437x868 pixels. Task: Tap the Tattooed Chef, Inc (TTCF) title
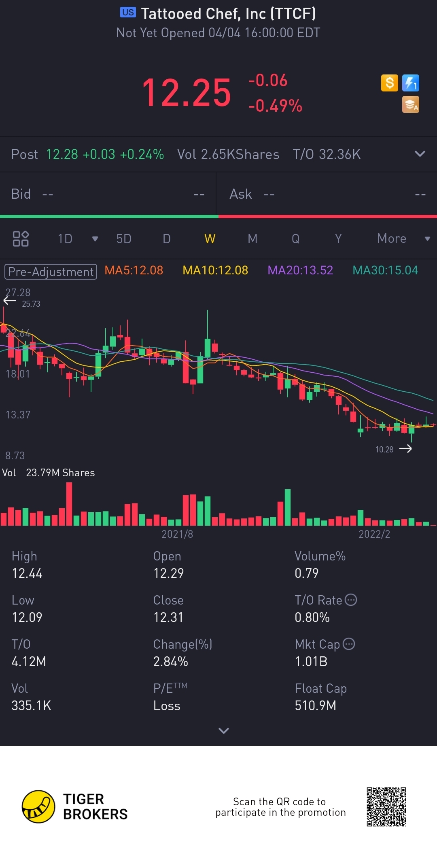(x=228, y=14)
